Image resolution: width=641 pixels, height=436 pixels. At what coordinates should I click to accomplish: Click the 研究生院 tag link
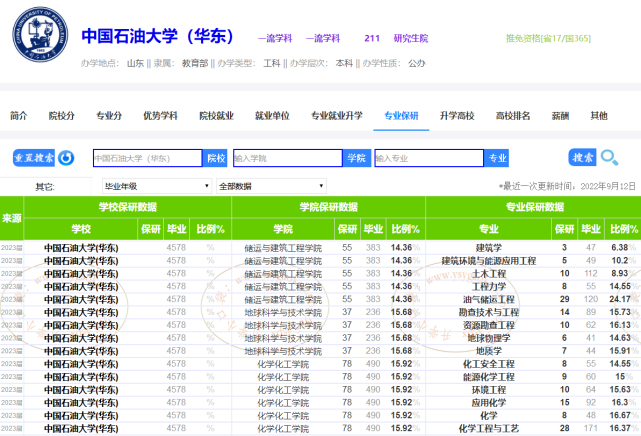pos(410,38)
